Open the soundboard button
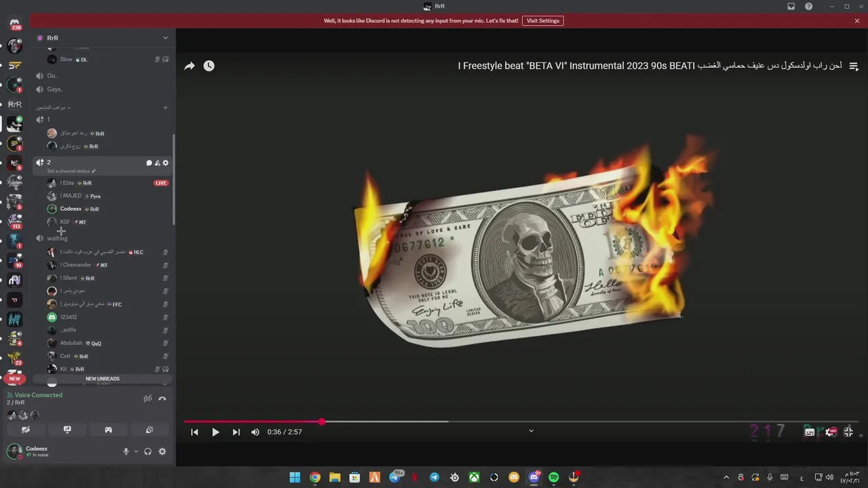Image resolution: width=868 pixels, height=488 pixels. (150, 430)
